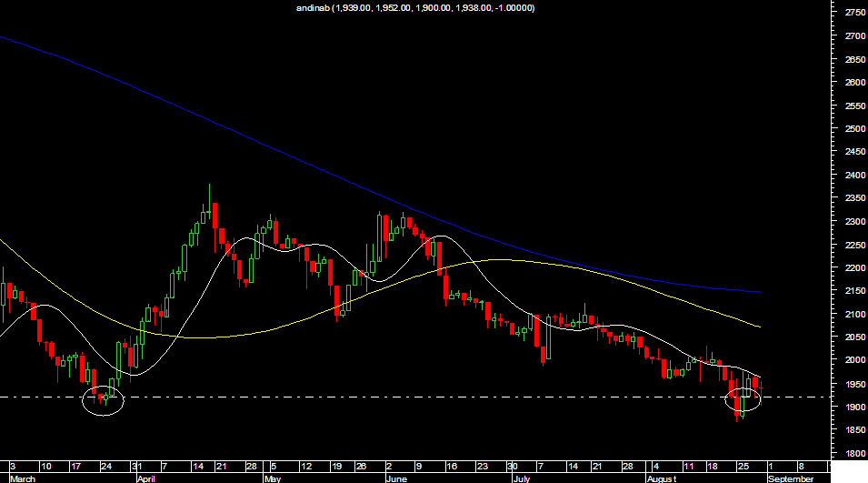Click the 23 date label in June
Viewport: 868px width, 483px height.
pos(483,467)
